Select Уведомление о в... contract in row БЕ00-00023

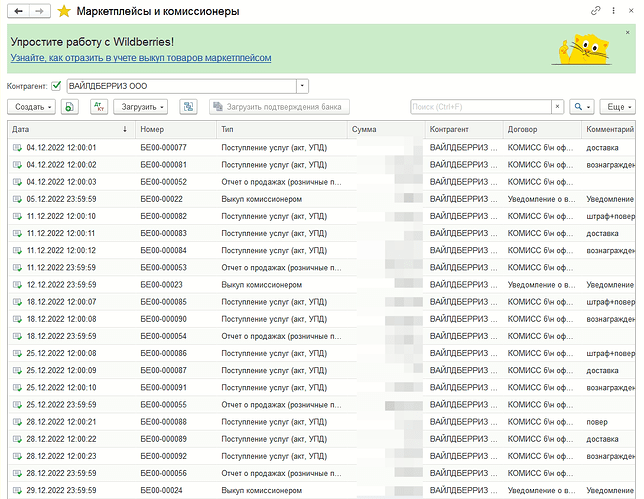(541, 285)
